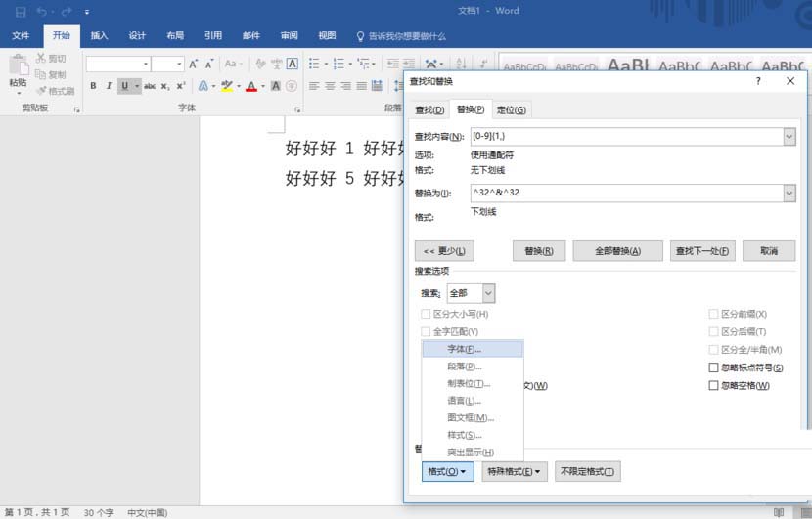This screenshot has height=519, width=812.
Task: Click the bullet list icon
Action: click(x=315, y=64)
